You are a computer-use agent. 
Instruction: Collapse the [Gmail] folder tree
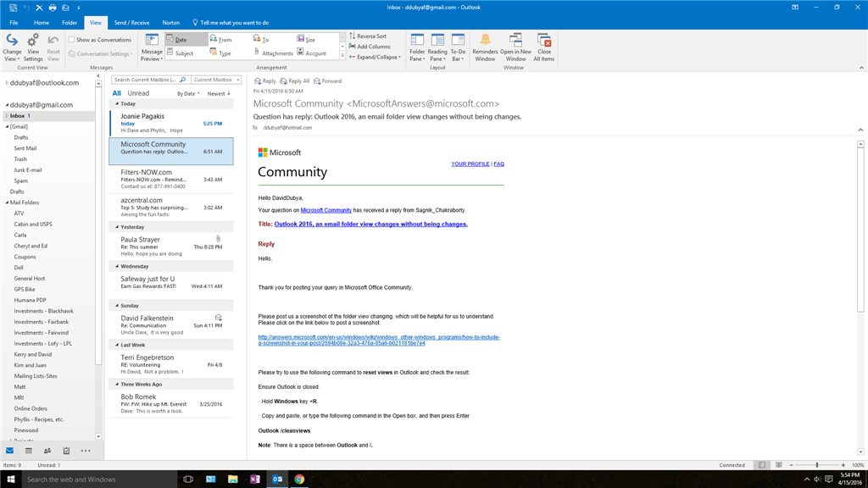7,127
